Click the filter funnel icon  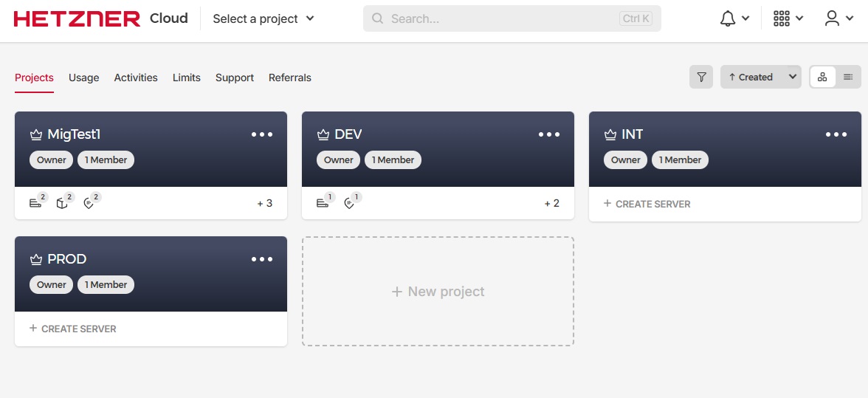tap(701, 77)
